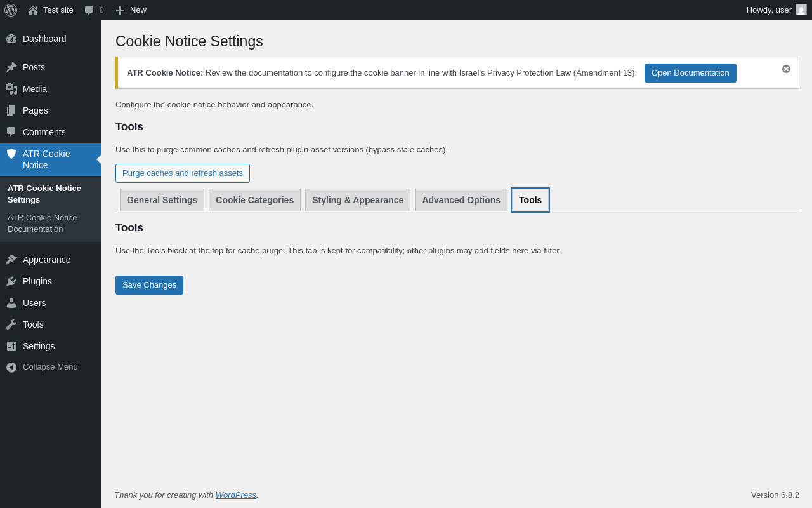
Task: Click the Collapse Menu arrow icon
Action: [x=11, y=367]
